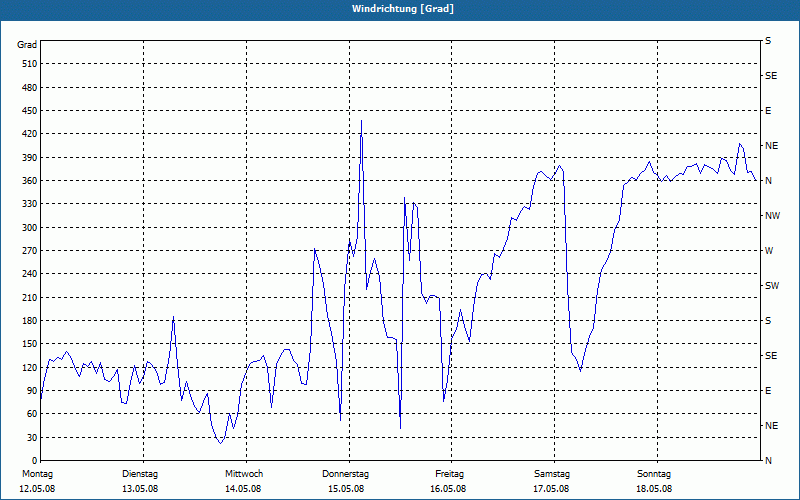
Task: Click the date '13.05.08'
Action: coord(140,489)
